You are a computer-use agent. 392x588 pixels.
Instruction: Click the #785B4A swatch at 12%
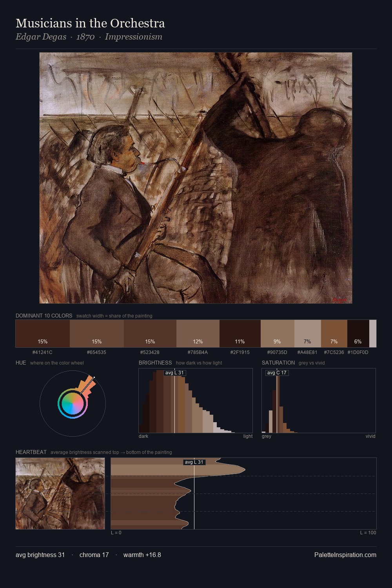[x=198, y=334]
